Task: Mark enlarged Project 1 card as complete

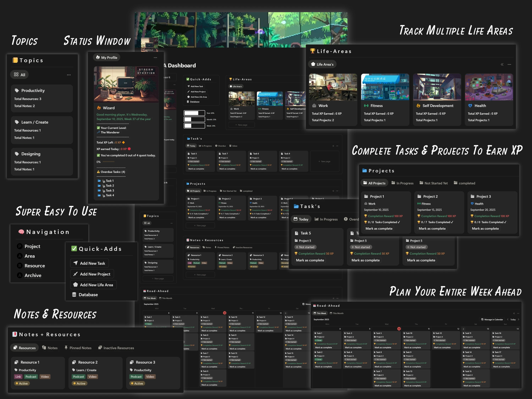Action: click(x=379, y=228)
